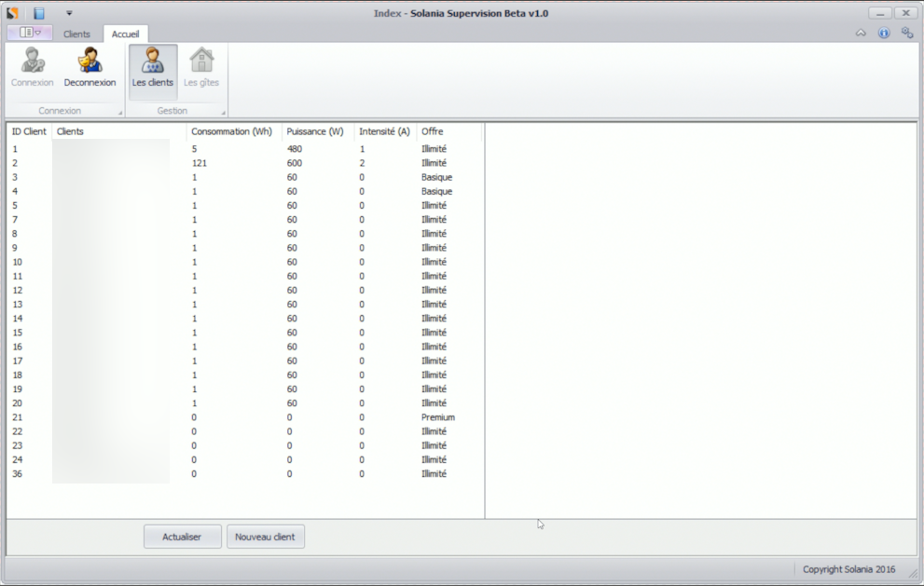Image resolution: width=924 pixels, height=586 pixels.
Task: Click the Solania logo icon in title bar
Action: point(13,13)
